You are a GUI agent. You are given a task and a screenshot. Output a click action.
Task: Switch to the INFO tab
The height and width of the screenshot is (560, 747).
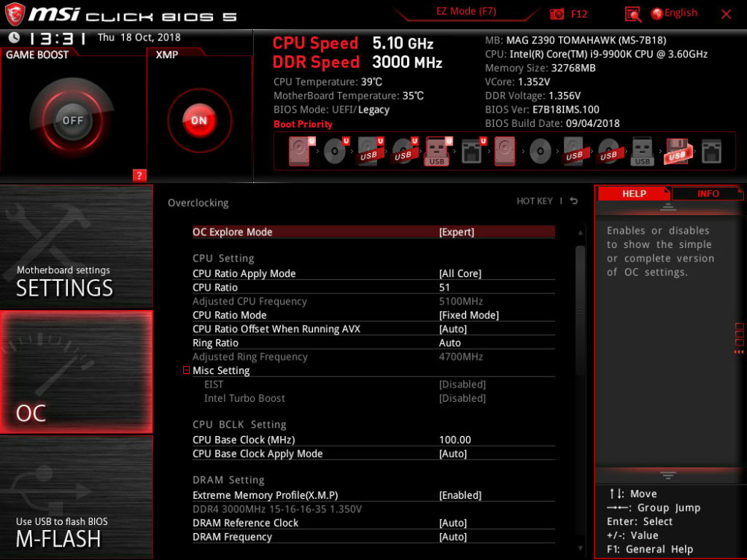(707, 193)
